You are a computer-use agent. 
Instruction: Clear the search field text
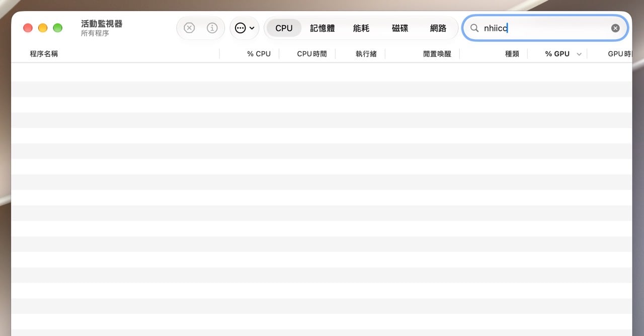click(615, 28)
